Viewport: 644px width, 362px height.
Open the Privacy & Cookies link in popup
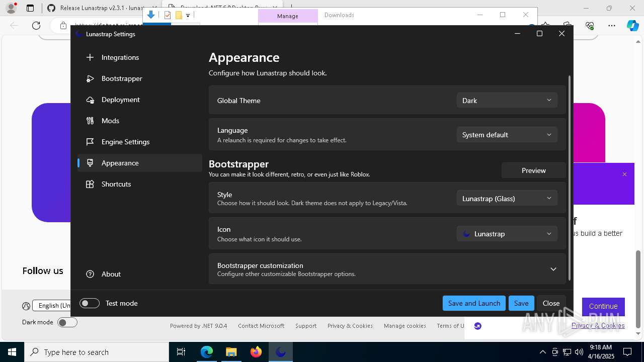click(x=598, y=325)
